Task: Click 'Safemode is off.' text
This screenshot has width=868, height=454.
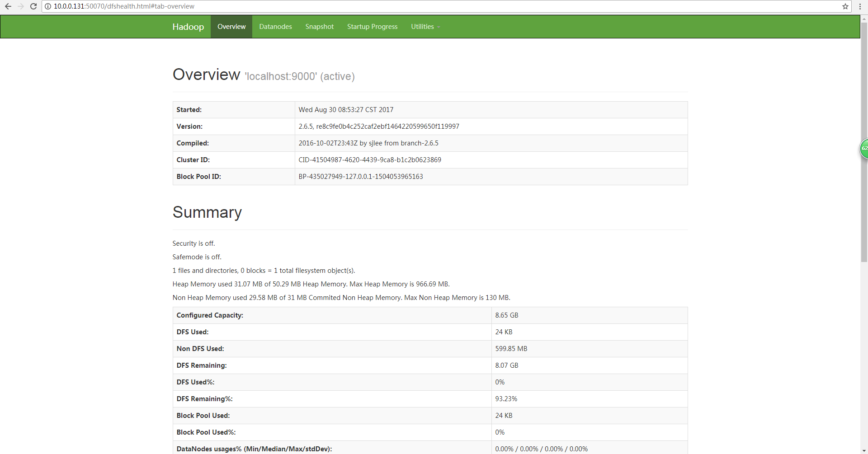Action: (197, 257)
